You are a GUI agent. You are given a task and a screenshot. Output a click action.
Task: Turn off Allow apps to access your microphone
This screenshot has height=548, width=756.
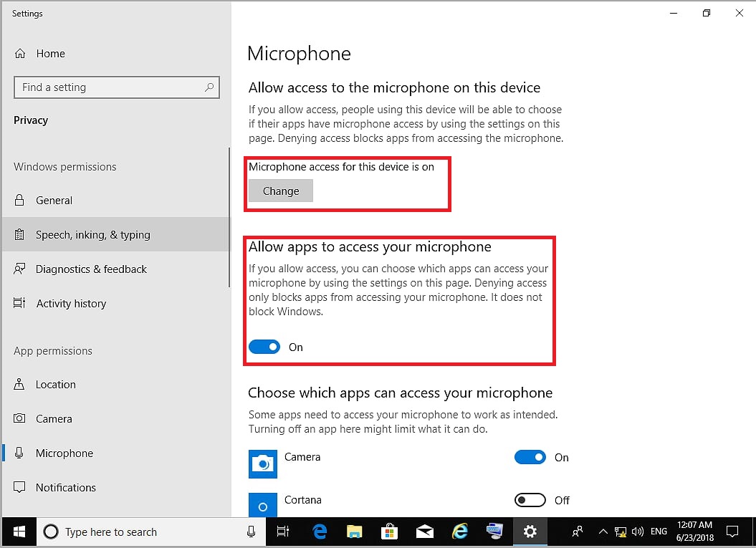point(264,347)
